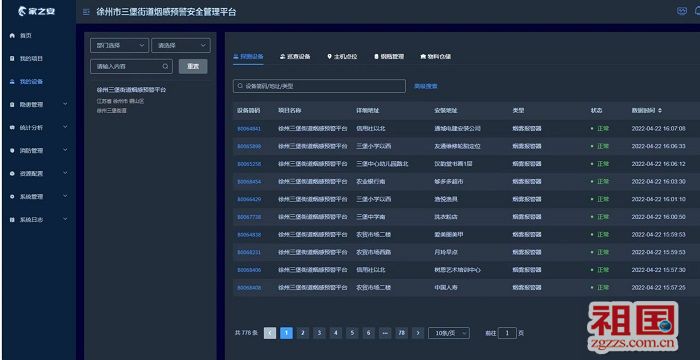
Task: Select the 我的项目 sidebar icon
Action: tap(12, 59)
